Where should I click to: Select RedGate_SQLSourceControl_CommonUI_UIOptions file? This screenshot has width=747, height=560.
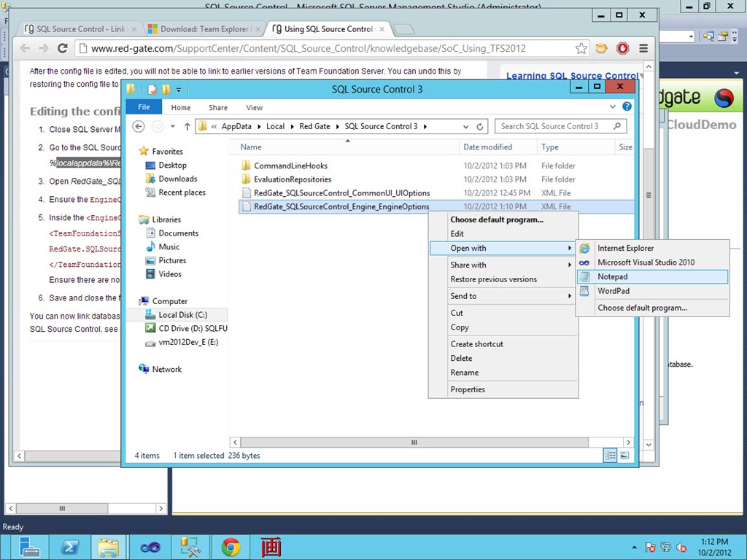tap(341, 192)
